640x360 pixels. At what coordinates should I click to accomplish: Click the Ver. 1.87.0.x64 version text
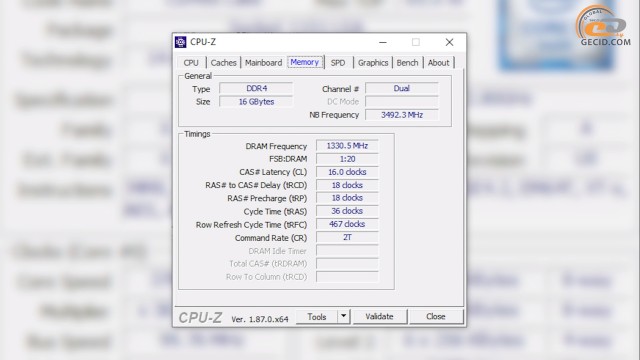260,319
